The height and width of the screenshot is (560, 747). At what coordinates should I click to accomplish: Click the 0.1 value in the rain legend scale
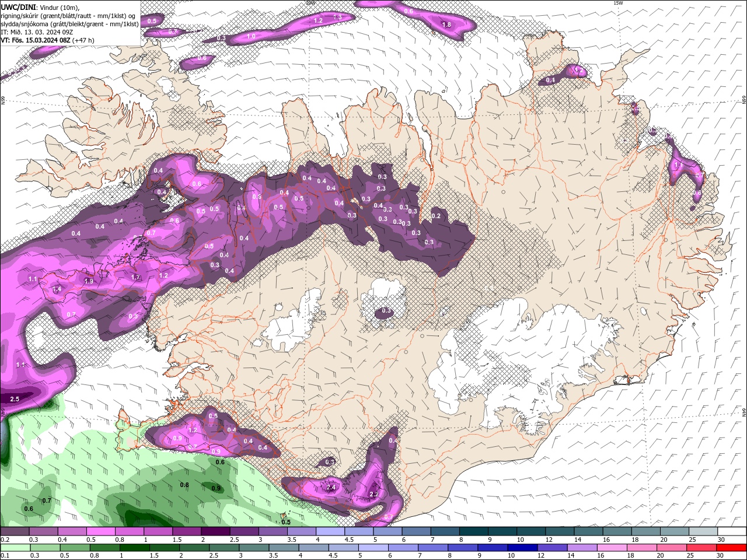(4, 556)
